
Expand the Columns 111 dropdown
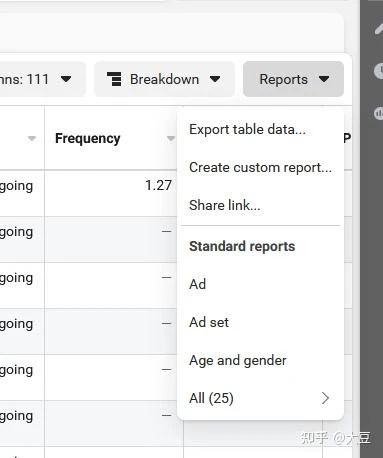(x=40, y=79)
